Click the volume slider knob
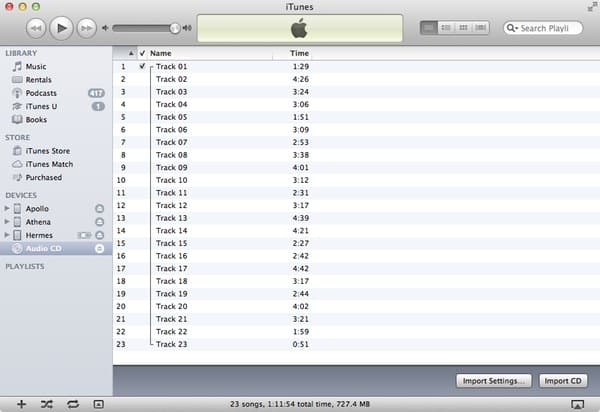Screen dimensions: 600x412 176,28
